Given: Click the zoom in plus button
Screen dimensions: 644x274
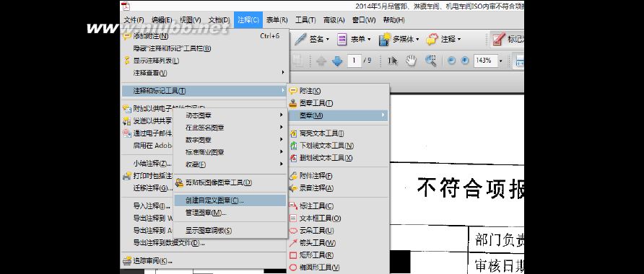Looking at the screenshot, I should [464, 61].
